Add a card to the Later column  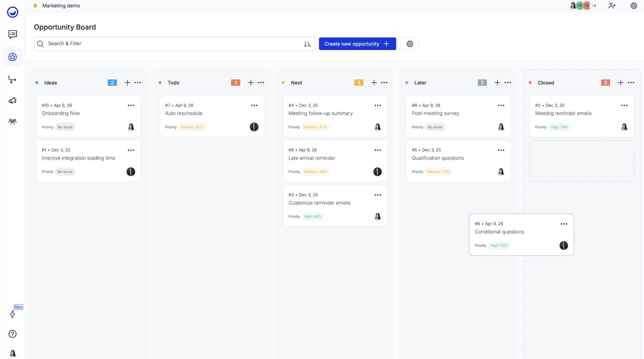(x=497, y=83)
